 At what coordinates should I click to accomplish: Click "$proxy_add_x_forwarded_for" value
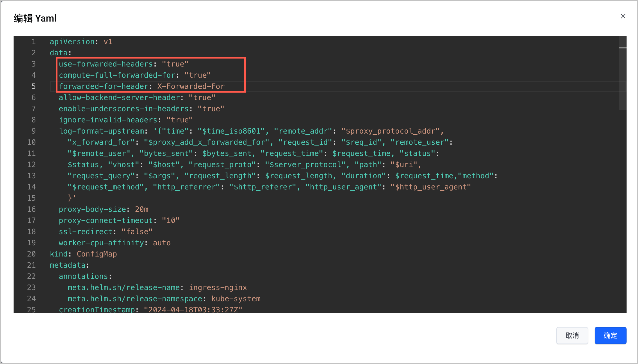[x=206, y=142]
